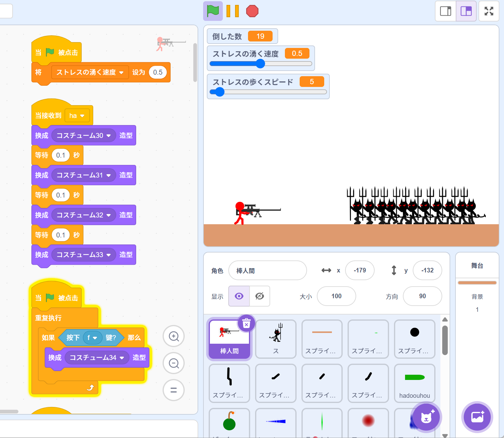
Task: Show the sprite using the eye toggle
Action: click(x=239, y=296)
